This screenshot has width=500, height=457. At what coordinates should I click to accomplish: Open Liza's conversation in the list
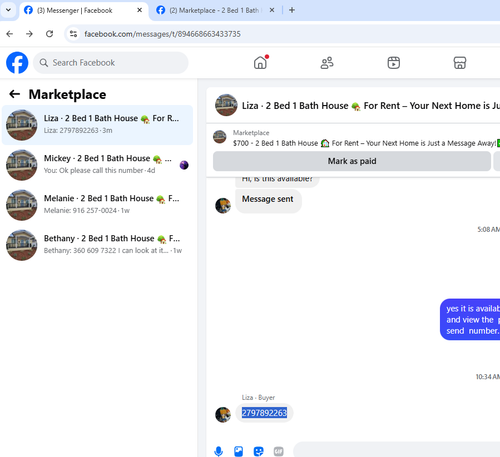(97, 125)
